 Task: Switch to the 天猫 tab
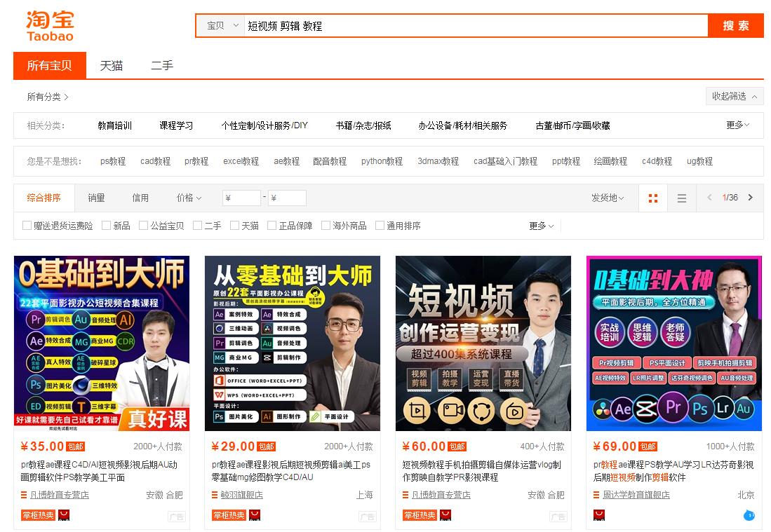pyautogui.click(x=110, y=65)
